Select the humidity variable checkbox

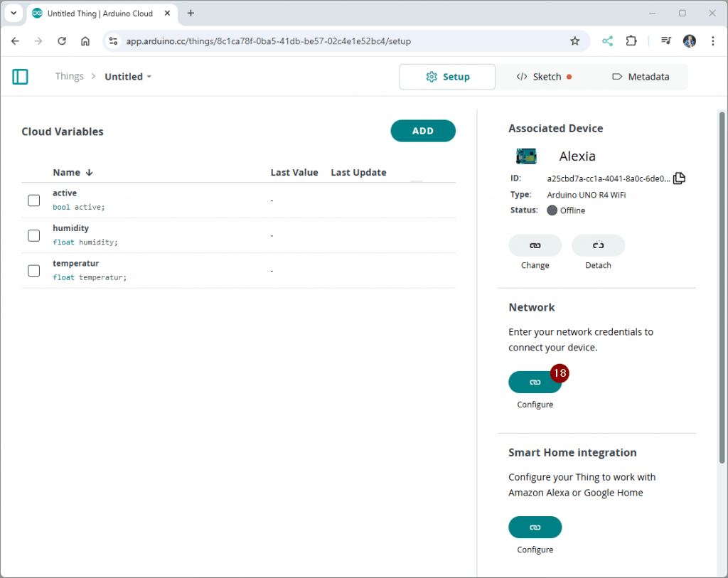(34, 235)
